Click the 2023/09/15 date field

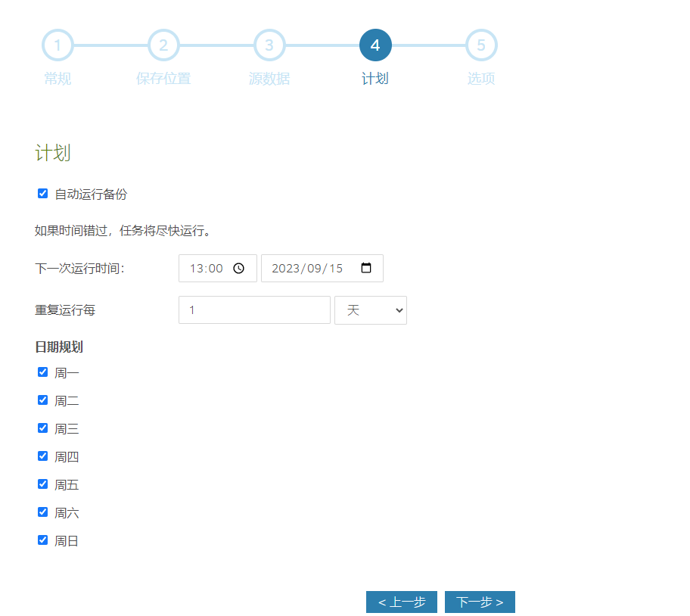307,269
